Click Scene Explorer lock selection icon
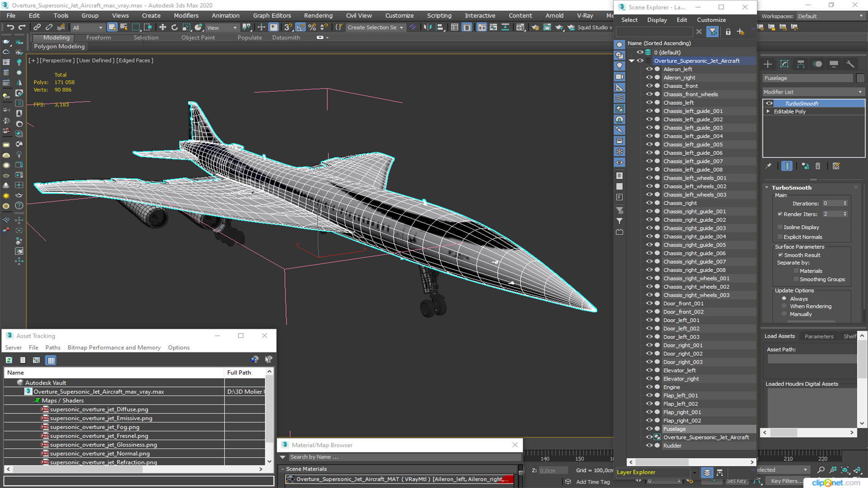Viewport: 868px width, 488px height. [728, 32]
